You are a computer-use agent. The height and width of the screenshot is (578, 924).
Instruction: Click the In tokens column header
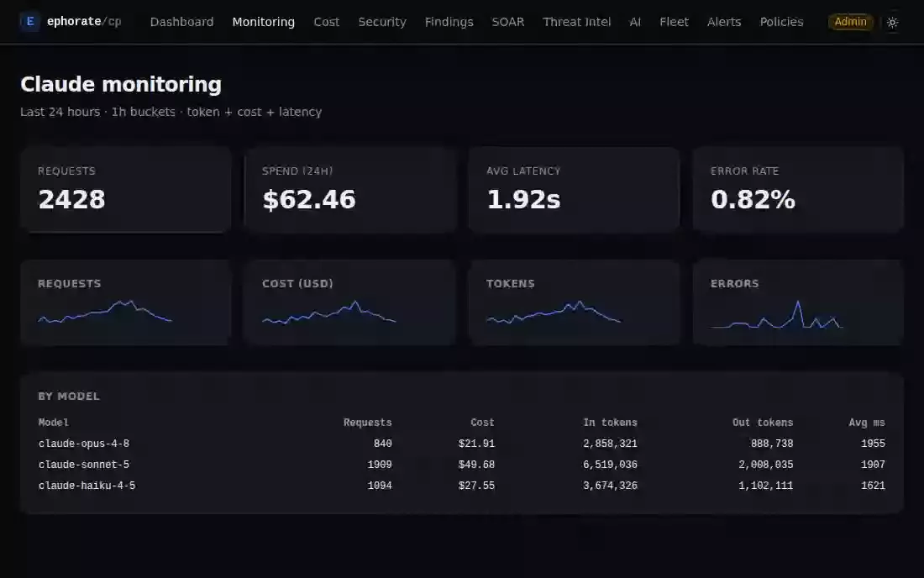(x=610, y=423)
